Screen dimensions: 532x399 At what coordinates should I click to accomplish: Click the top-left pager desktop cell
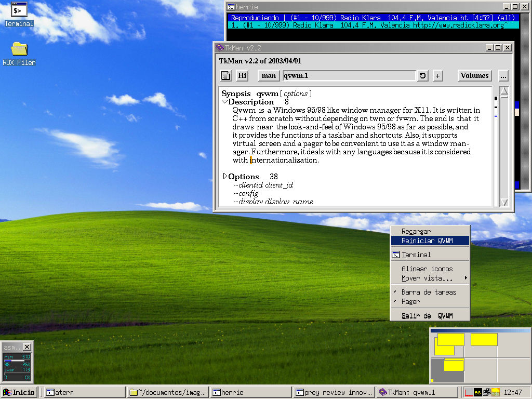pos(447,344)
